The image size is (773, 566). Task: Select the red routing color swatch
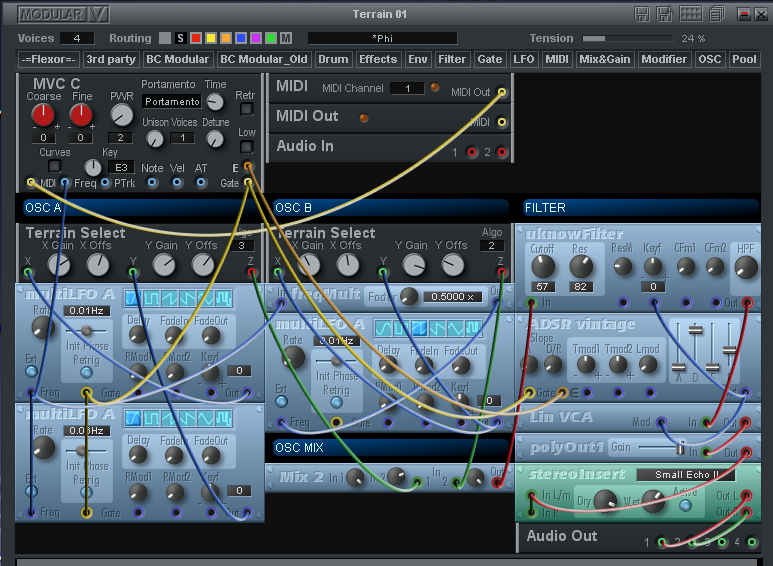pyautogui.click(x=196, y=38)
